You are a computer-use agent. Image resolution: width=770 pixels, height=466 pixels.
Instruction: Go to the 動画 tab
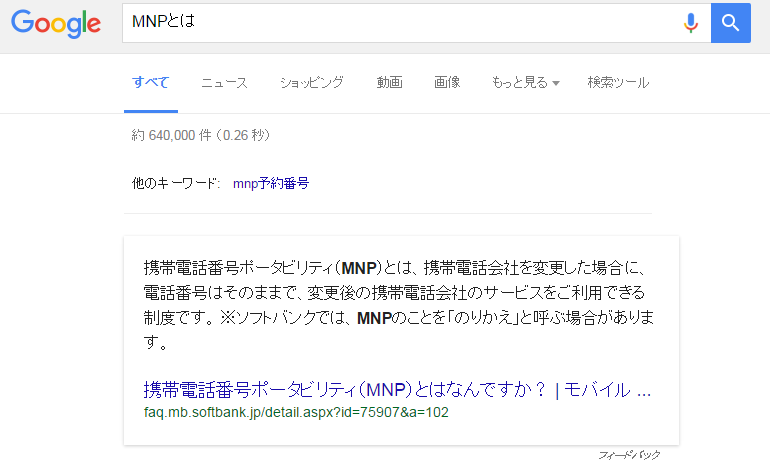coord(389,82)
